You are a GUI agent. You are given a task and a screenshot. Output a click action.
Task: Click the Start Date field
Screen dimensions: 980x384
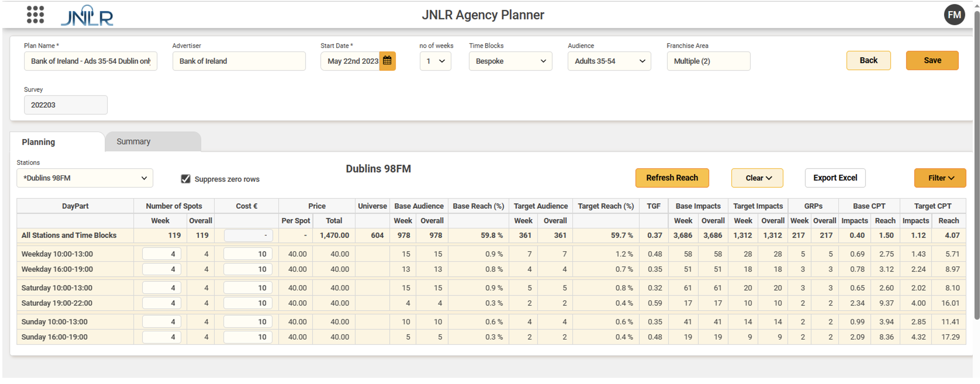click(350, 61)
